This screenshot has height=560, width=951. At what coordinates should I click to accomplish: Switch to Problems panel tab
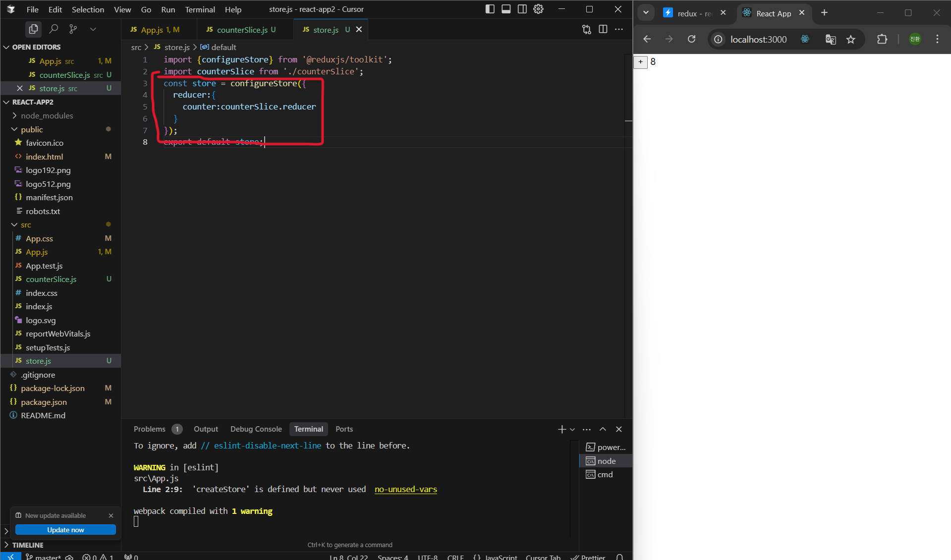[150, 429]
